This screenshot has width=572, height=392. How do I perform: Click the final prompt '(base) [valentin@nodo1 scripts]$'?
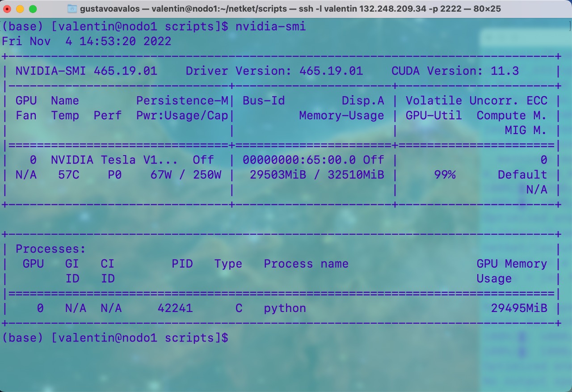pos(115,338)
